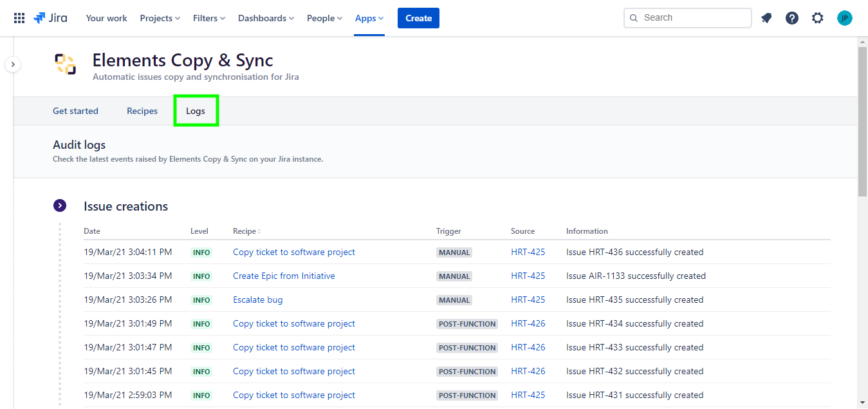Image resolution: width=868 pixels, height=409 pixels.
Task: Open source issue HRT-425
Action: [x=528, y=252]
